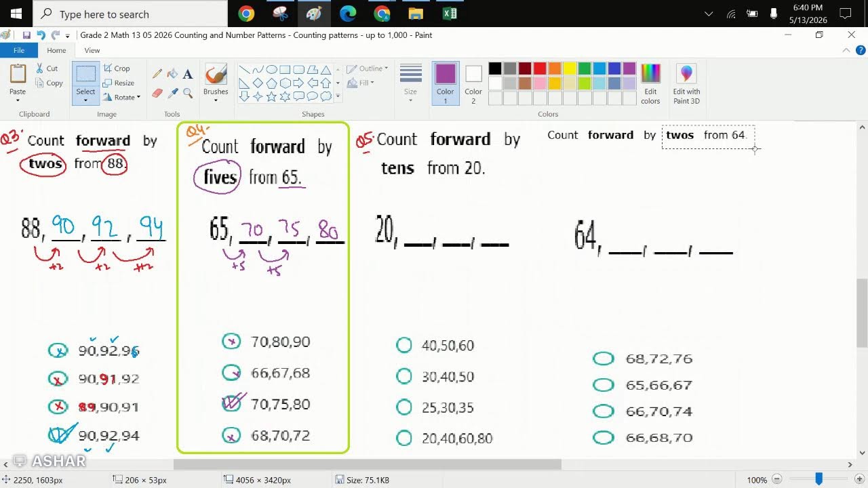Click the circle beside answer 65,66,67

point(603,385)
